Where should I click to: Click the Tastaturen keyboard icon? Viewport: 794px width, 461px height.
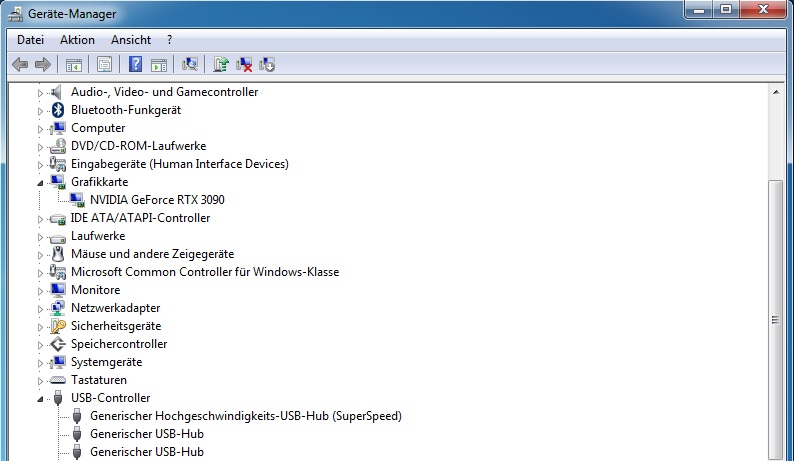pos(58,380)
